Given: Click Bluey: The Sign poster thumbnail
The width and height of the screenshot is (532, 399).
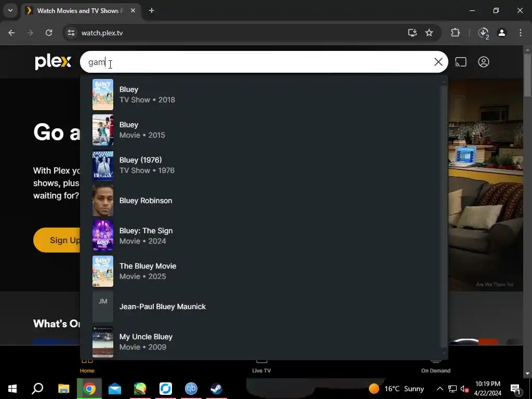Looking at the screenshot, I should point(103,236).
